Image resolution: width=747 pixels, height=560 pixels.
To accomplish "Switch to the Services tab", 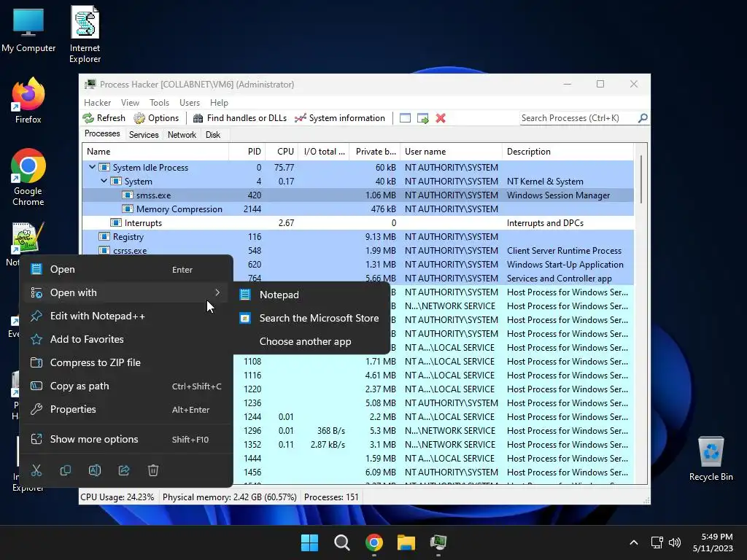I will tap(144, 135).
